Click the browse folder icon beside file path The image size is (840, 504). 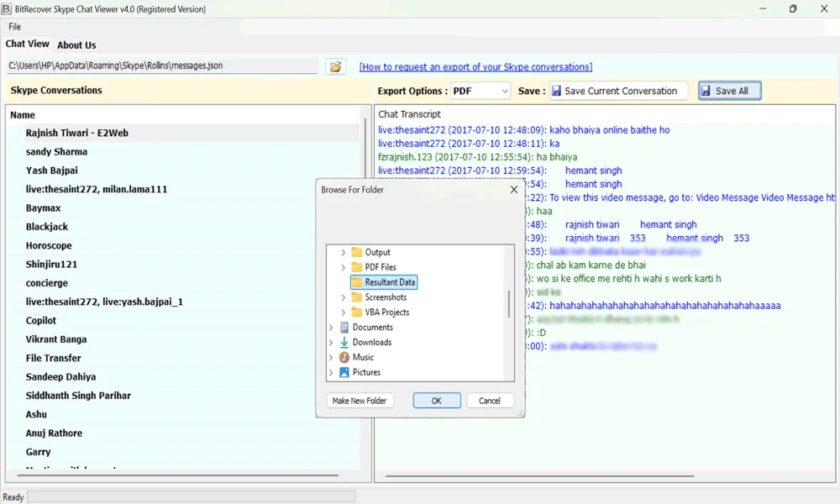click(x=335, y=66)
